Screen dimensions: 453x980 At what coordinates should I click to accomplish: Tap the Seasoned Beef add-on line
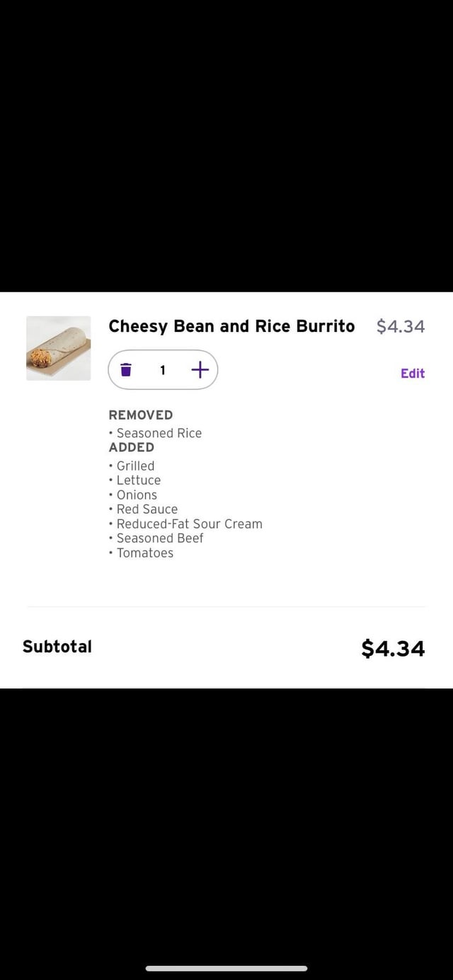(x=159, y=538)
